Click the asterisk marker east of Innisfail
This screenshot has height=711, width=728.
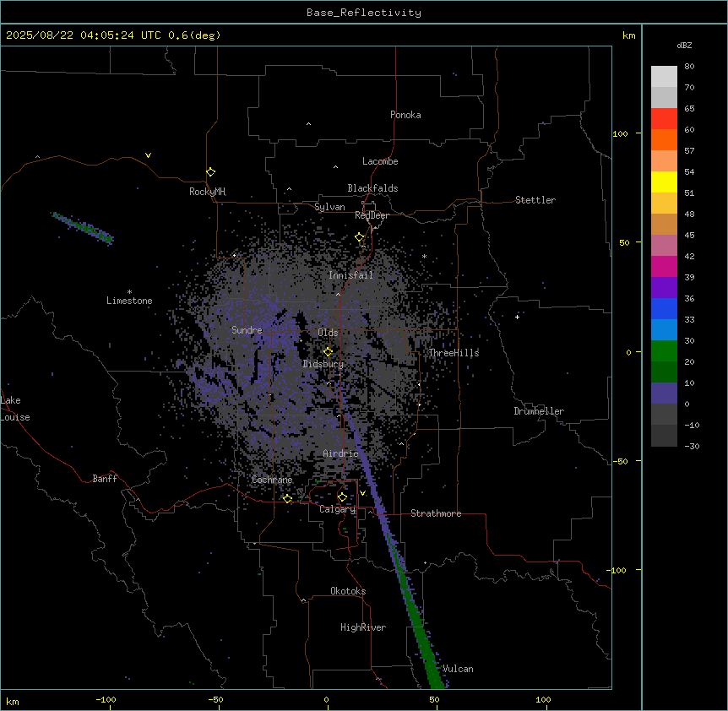click(424, 257)
